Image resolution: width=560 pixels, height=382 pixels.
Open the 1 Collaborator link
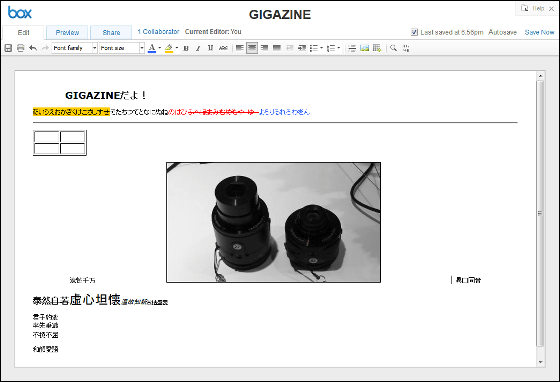coord(158,31)
